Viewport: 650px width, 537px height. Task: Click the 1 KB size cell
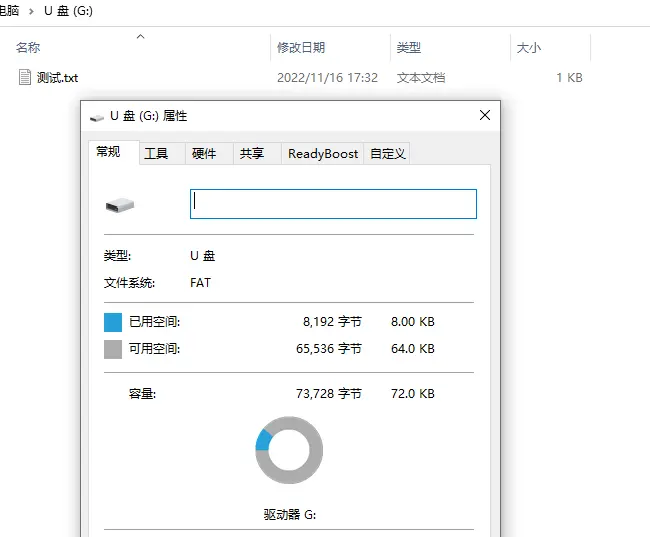[570, 78]
